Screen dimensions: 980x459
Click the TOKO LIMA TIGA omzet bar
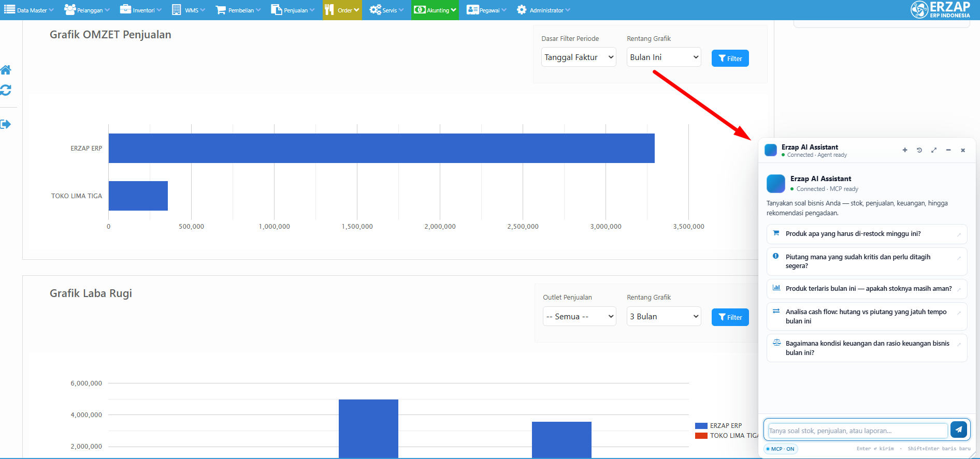pyautogui.click(x=138, y=196)
